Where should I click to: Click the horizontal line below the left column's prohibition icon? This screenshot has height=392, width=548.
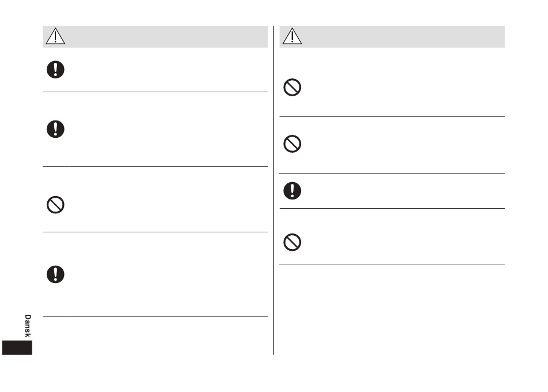click(155, 232)
